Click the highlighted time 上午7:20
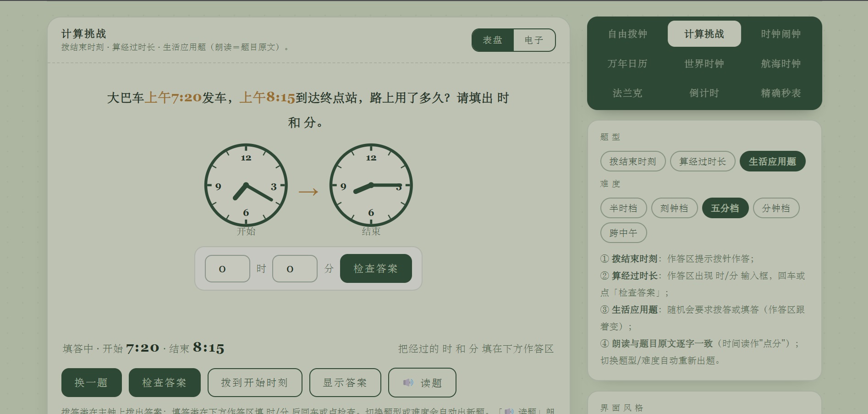 tap(173, 98)
